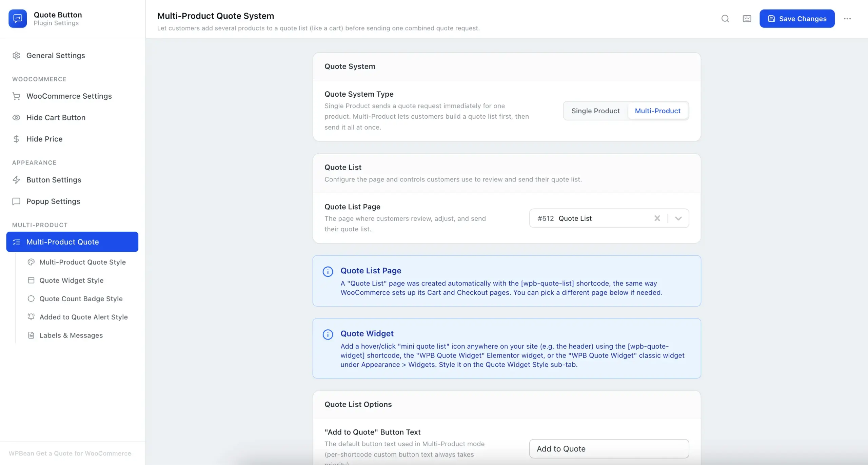Click the checklist icon beside Multi-Product Quote

pos(16,242)
